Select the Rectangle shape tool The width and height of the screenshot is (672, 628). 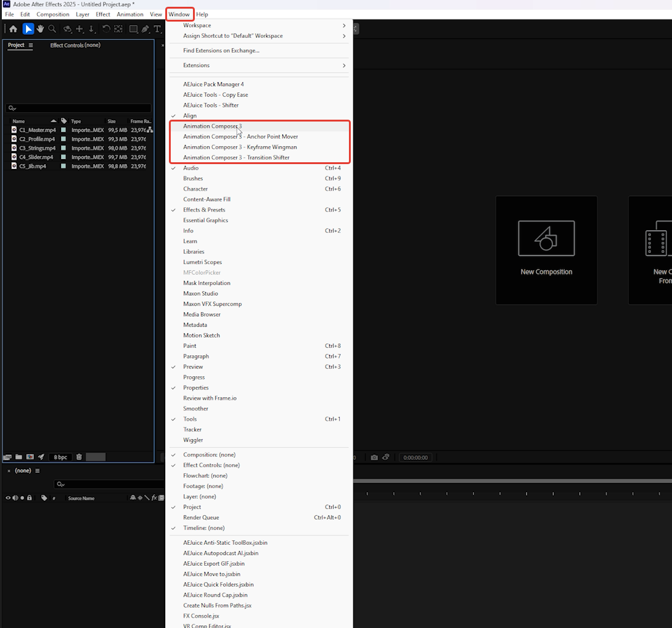(133, 29)
